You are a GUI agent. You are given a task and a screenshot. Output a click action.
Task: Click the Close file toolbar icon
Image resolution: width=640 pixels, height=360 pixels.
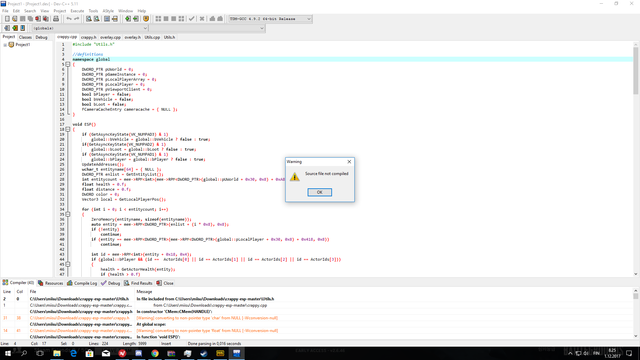point(38,19)
